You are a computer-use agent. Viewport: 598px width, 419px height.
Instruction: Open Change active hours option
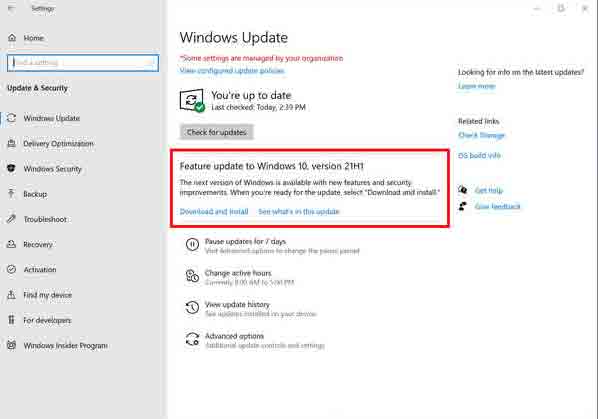[238, 273]
